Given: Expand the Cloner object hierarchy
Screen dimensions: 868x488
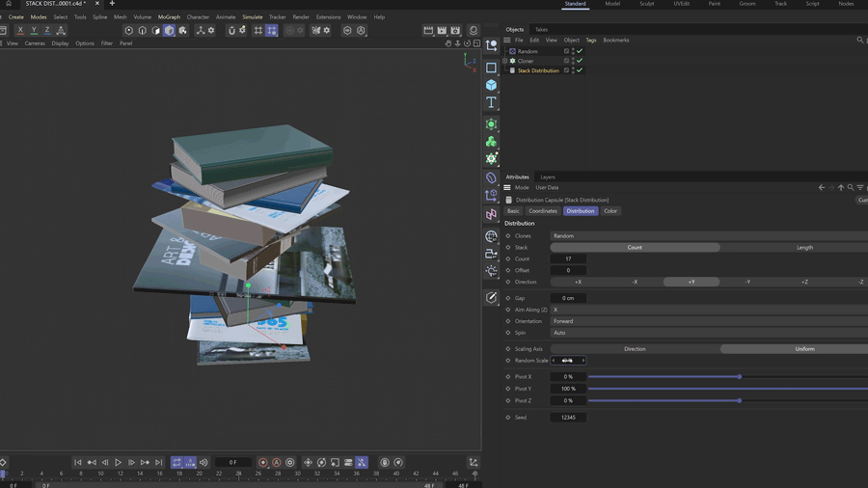Looking at the screenshot, I should pos(504,61).
